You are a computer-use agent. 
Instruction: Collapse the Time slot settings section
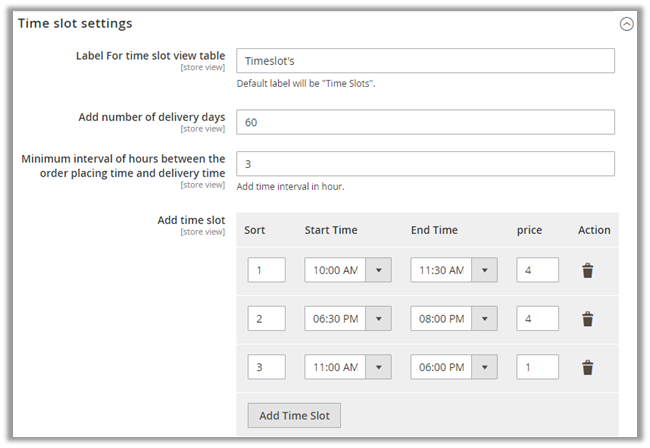(626, 24)
